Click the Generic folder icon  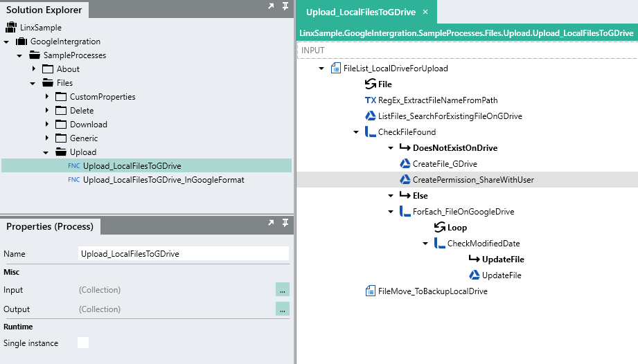[x=61, y=138]
